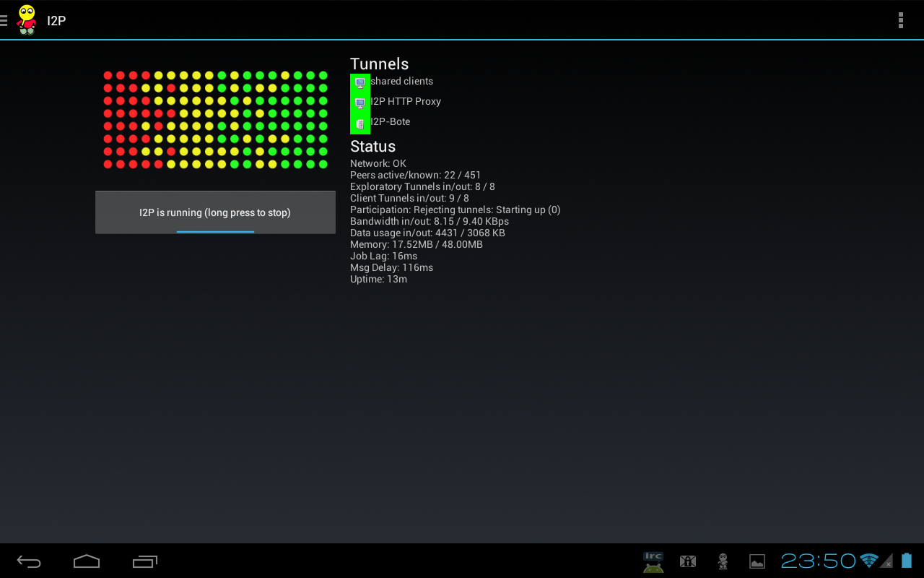
Task: Tap the 'Job Lag: 16ms' line
Action: pyautogui.click(x=383, y=256)
